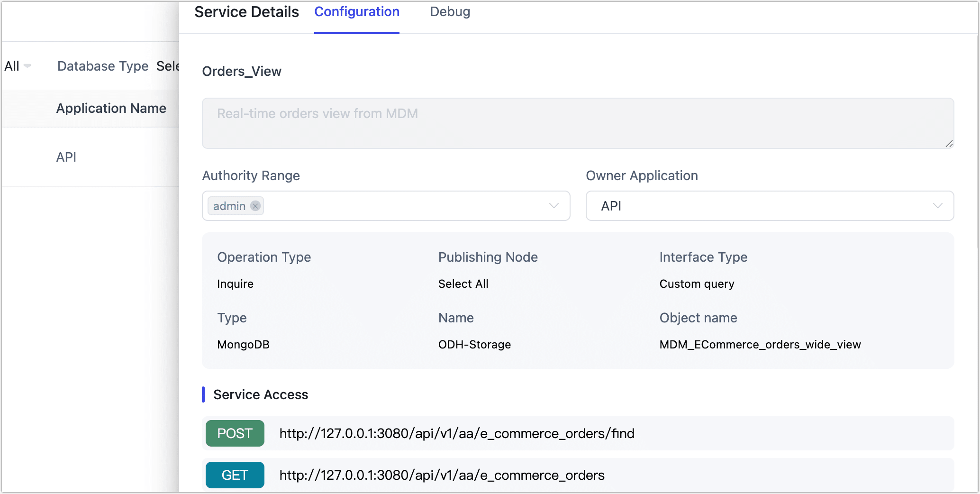The height and width of the screenshot is (494, 980).
Task: Click the Service Access section marker
Action: pyautogui.click(x=204, y=394)
